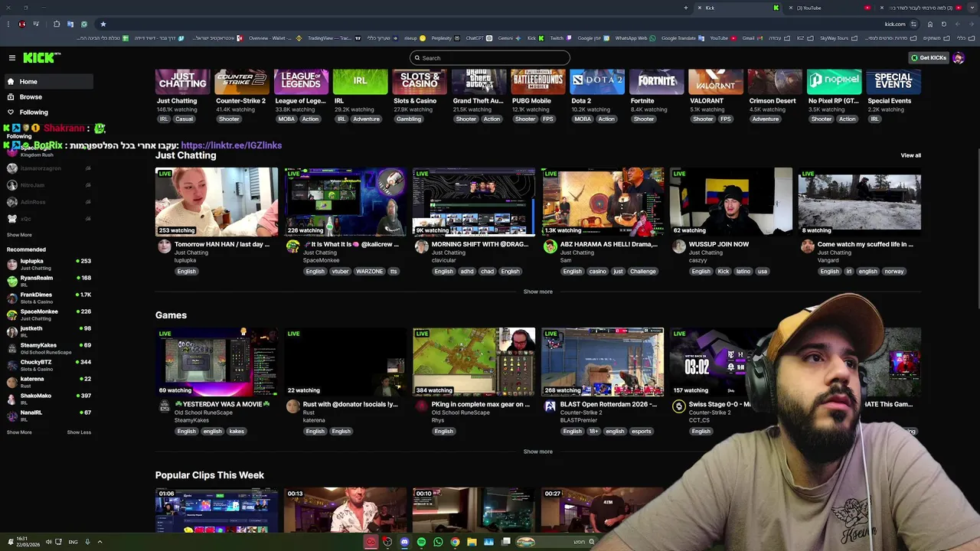
Task: Open the Tomorrow HAN HAN stream thumbnail
Action: click(x=217, y=202)
